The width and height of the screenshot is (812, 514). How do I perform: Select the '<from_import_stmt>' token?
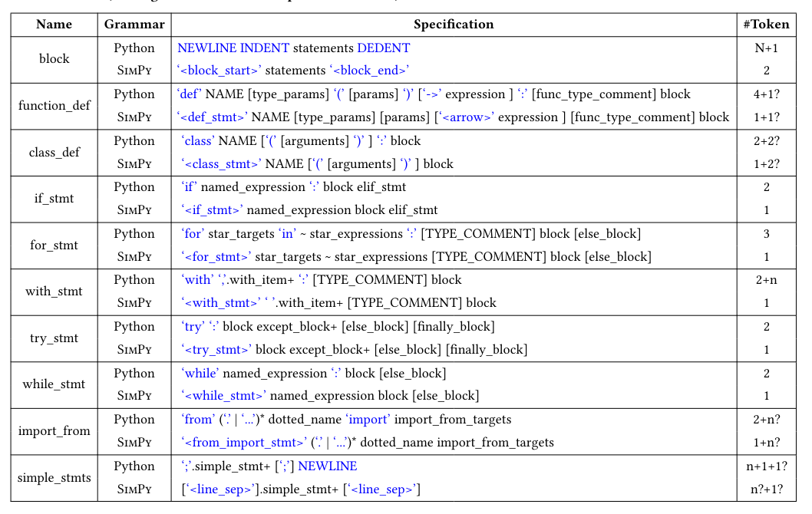tap(244, 443)
